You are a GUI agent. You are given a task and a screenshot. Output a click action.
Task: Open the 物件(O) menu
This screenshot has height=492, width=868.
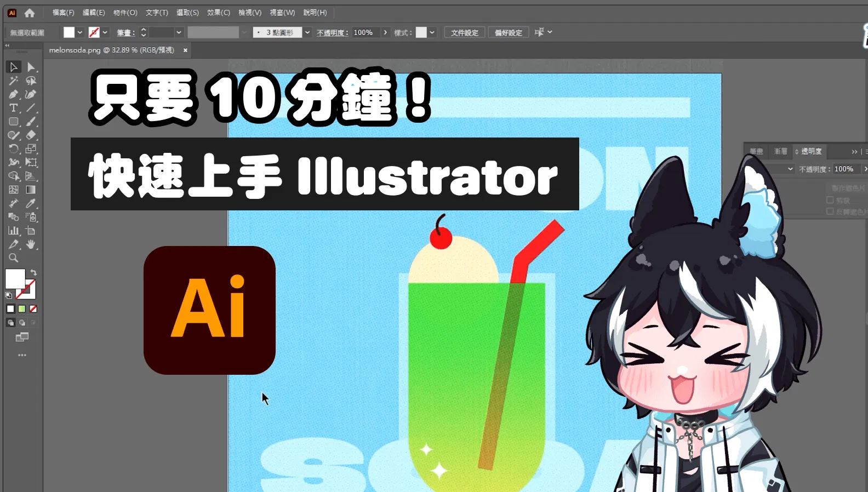125,13
